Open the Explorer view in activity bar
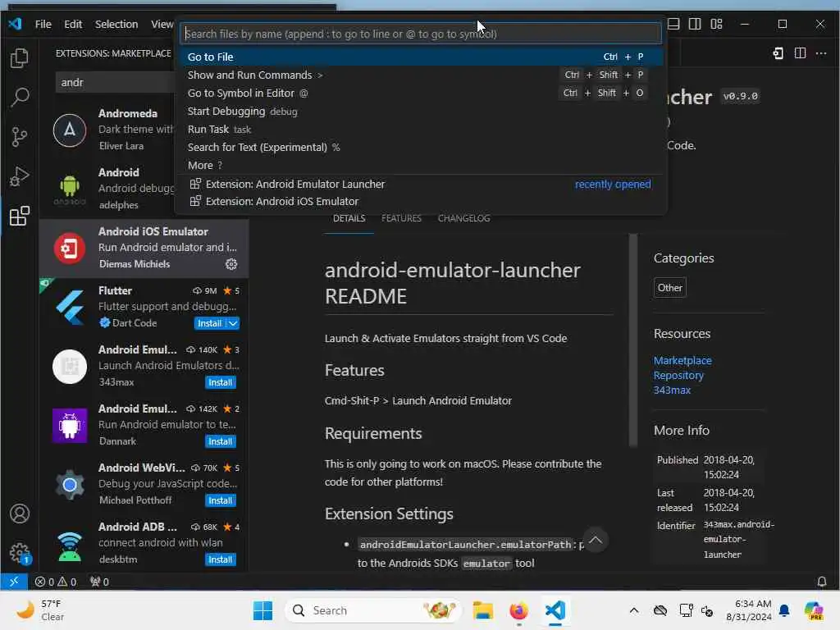 pos(20,58)
